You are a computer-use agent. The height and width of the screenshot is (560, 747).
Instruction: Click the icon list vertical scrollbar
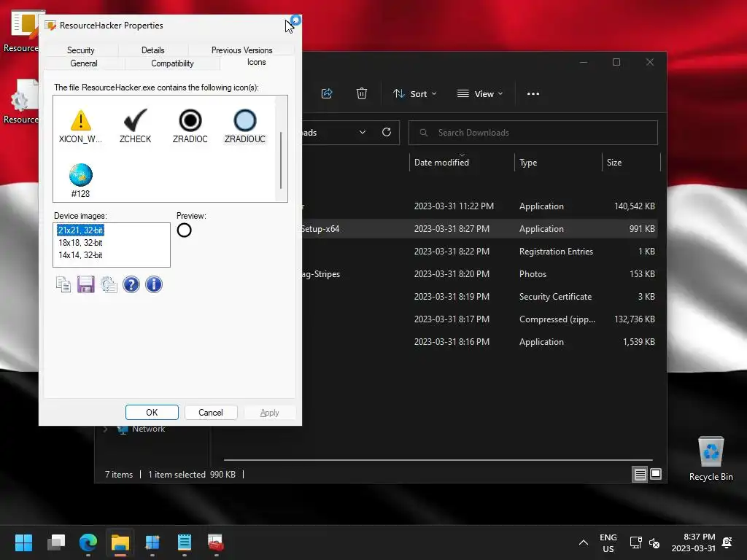tap(281, 160)
